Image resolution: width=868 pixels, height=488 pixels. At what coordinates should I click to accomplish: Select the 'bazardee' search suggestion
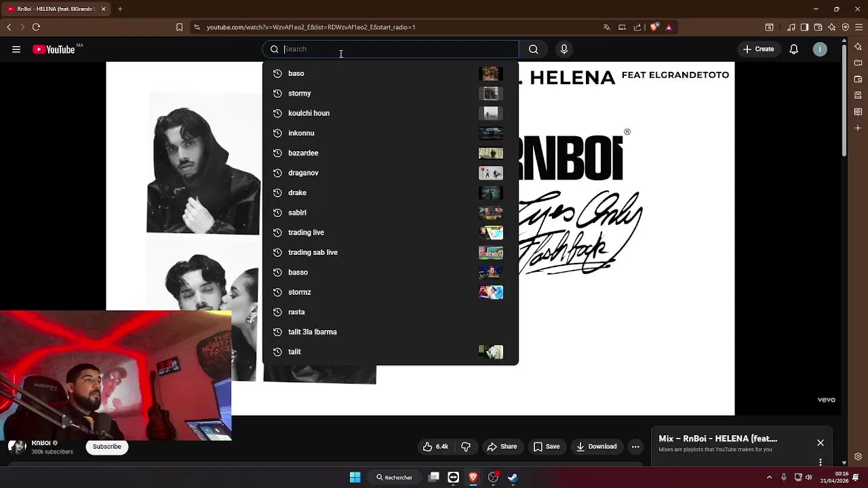[x=391, y=152]
